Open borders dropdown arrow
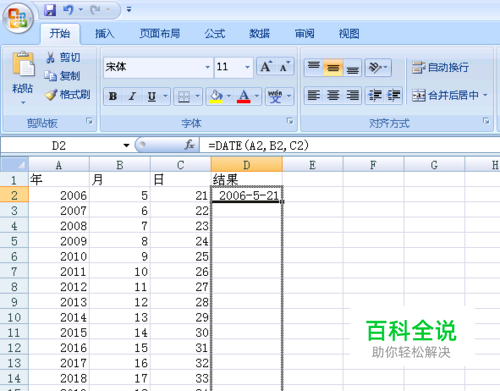The width and height of the screenshot is (500, 391). tap(197, 96)
